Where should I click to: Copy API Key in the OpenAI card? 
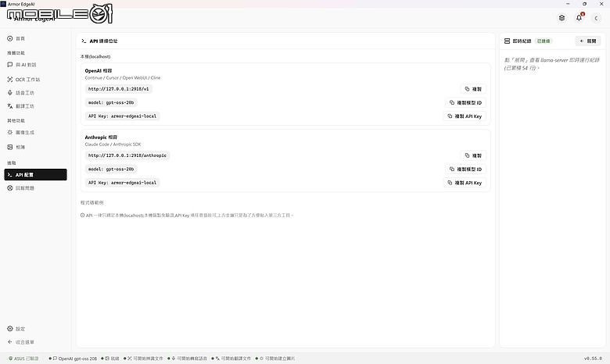click(x=465, y=116)
